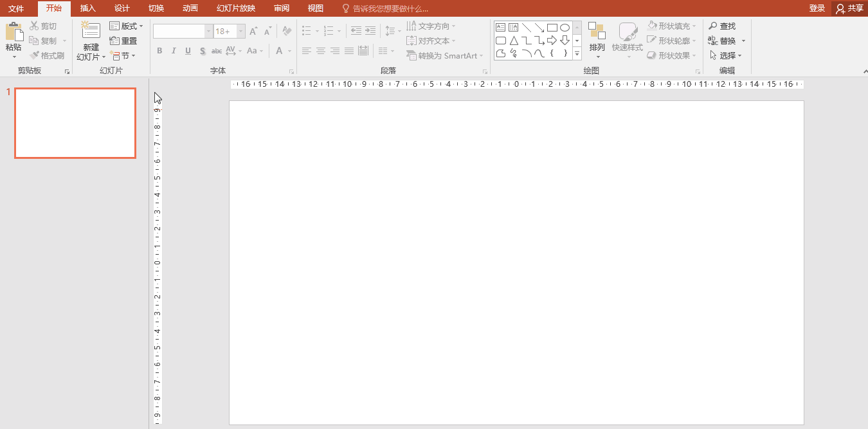
Task: Select slide 1 thumbnail in the panel
Action: pos(75,123)
